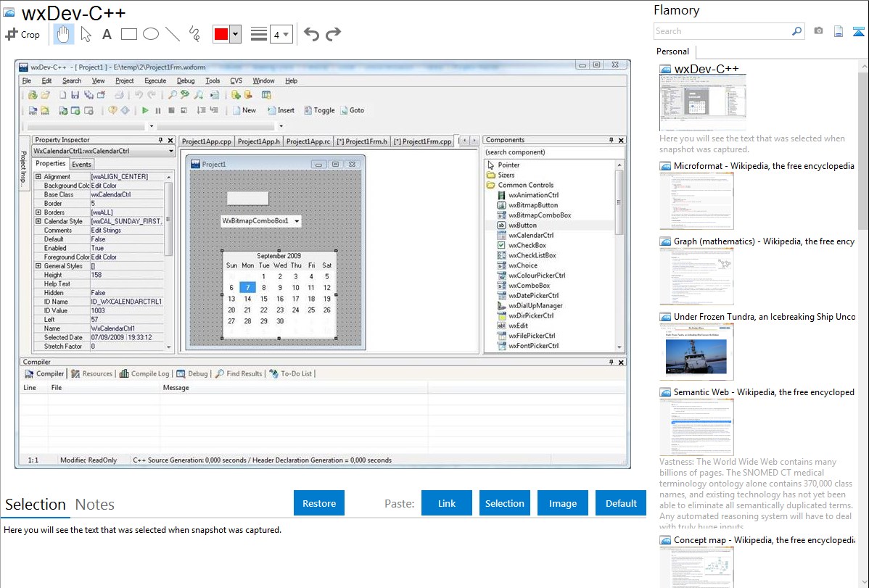Viewport: 869px width, 588px height.
Task: Open the Sizers folder in Components
Action: [506, 175]
